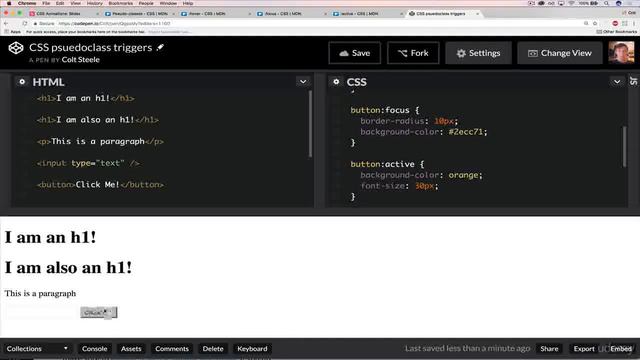
Task: Click the address bar URL
Action: [x=115, y=24]
